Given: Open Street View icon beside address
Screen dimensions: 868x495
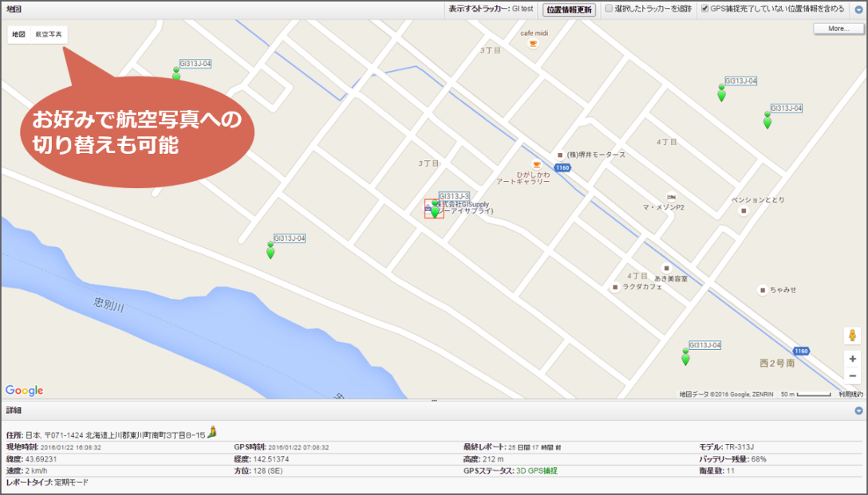Looking at the screenshot, I should [211, 433].
